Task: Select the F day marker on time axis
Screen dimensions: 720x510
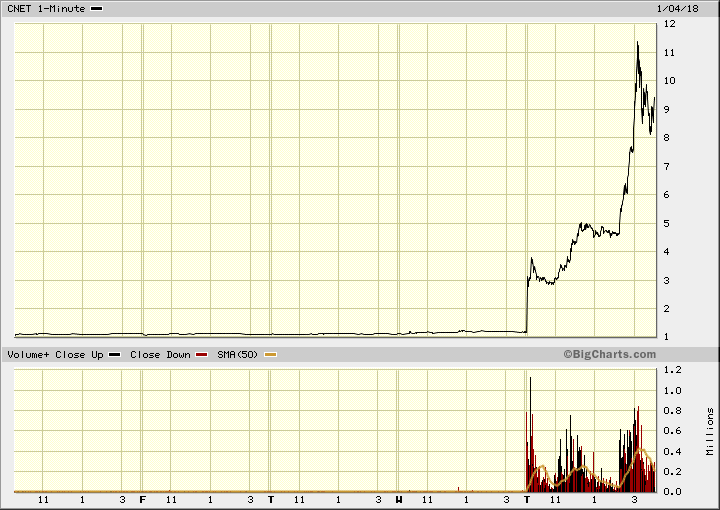Action: tap(142, 499)
